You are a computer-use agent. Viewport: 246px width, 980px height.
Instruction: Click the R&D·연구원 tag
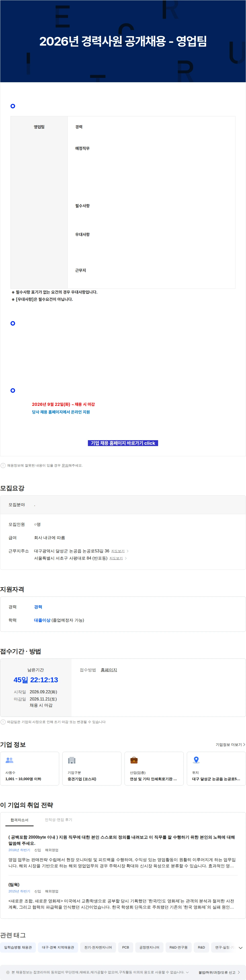[x=179, y=947]
